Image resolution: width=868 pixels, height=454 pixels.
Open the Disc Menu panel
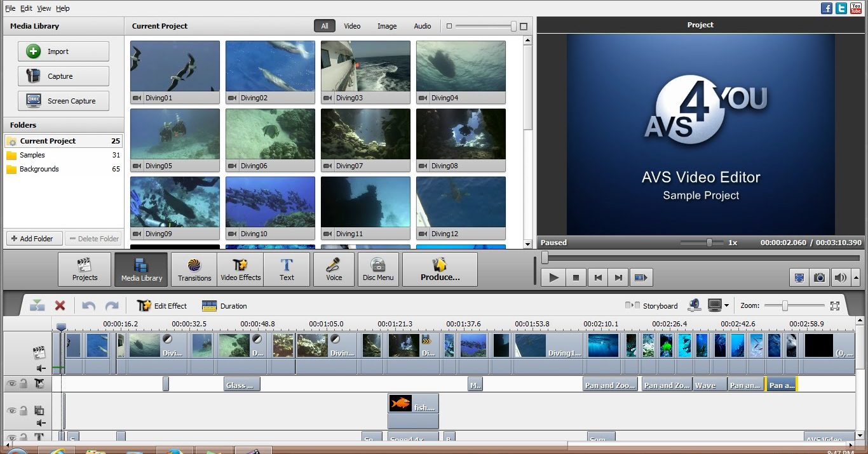(x=378, y=269)
